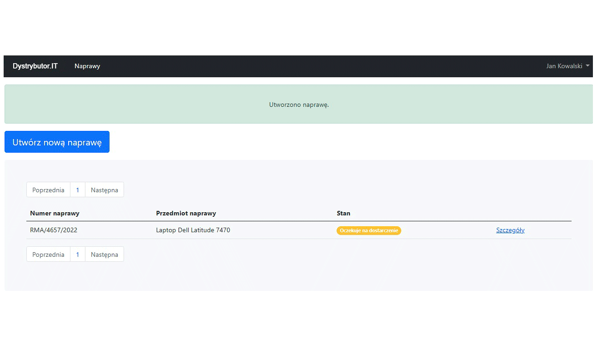Select page 1 in the top pagination

point(78,190)
